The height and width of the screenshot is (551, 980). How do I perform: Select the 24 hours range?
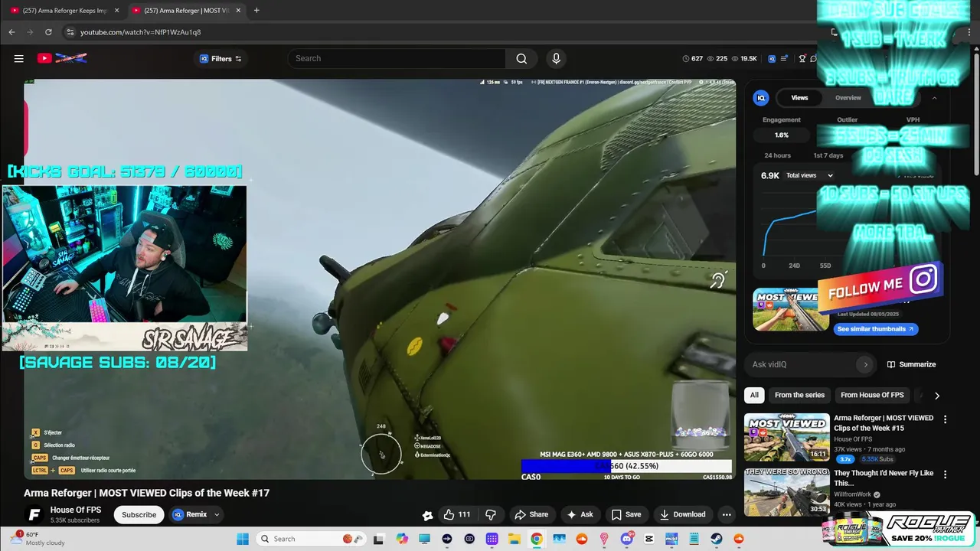coord(777,155)
